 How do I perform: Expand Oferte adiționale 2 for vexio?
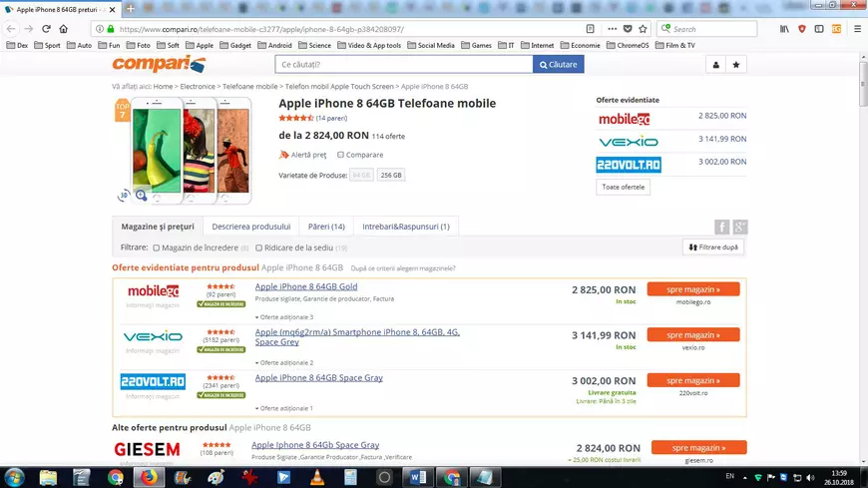point(284,363)
